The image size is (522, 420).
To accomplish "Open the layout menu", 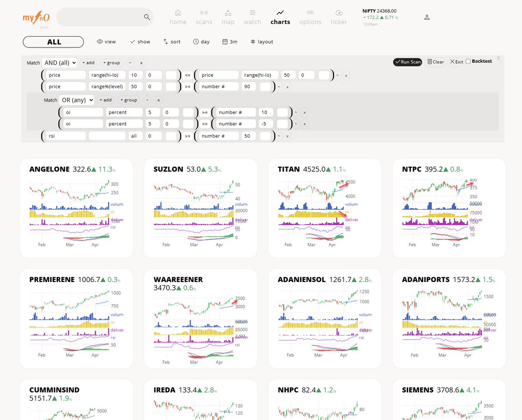I will pos(262,42).
